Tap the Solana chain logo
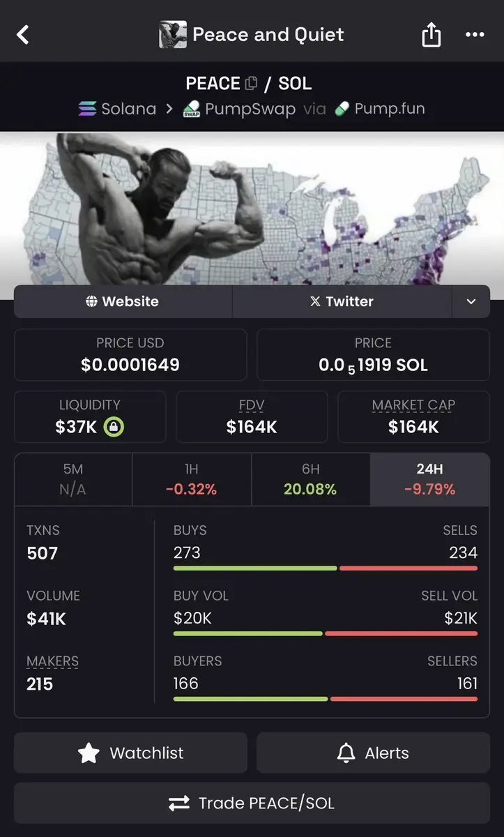 click(x=88, y=109)
